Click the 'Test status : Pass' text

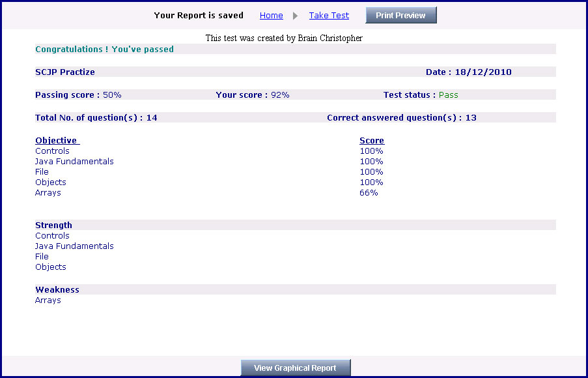[421, 95]
